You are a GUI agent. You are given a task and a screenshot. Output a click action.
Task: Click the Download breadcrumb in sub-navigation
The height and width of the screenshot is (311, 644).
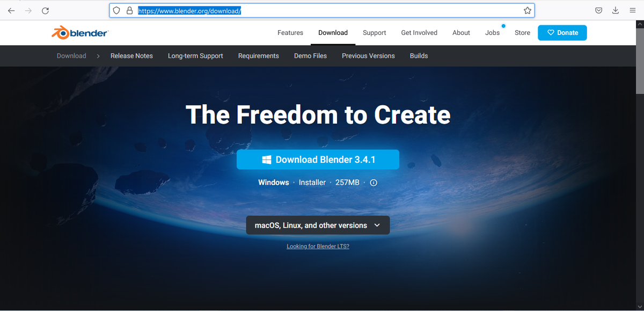(x=71, y=56)
